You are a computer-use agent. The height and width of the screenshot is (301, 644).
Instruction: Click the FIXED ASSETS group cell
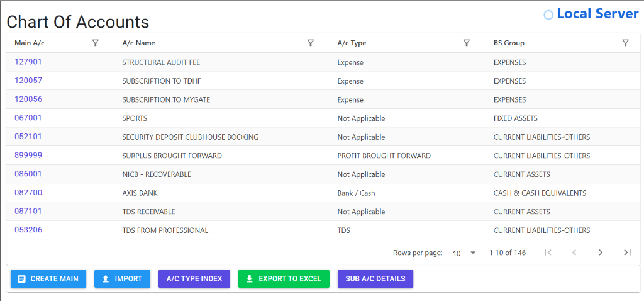pyautogui.click(x=516, y=119)
